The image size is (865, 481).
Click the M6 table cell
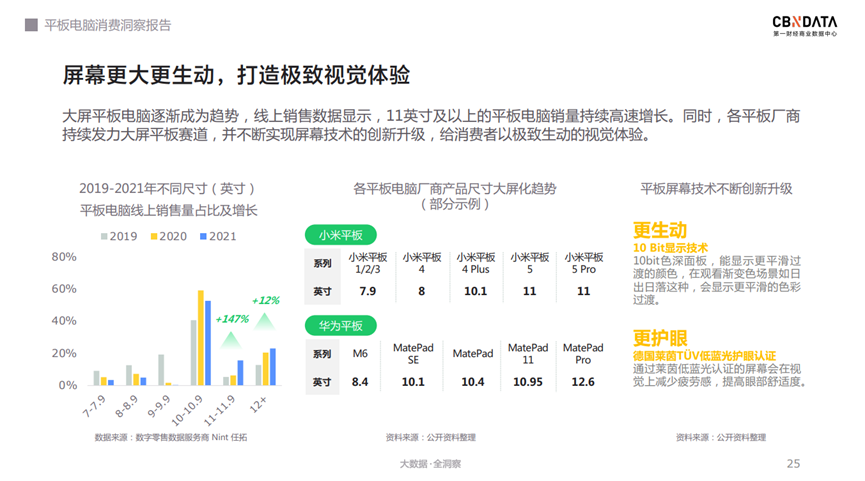360,354
